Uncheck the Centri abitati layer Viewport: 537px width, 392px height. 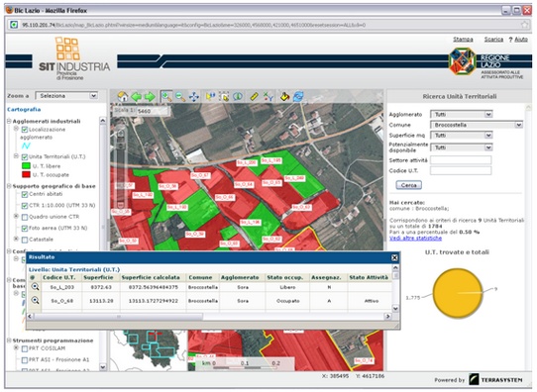click(25, 194)
